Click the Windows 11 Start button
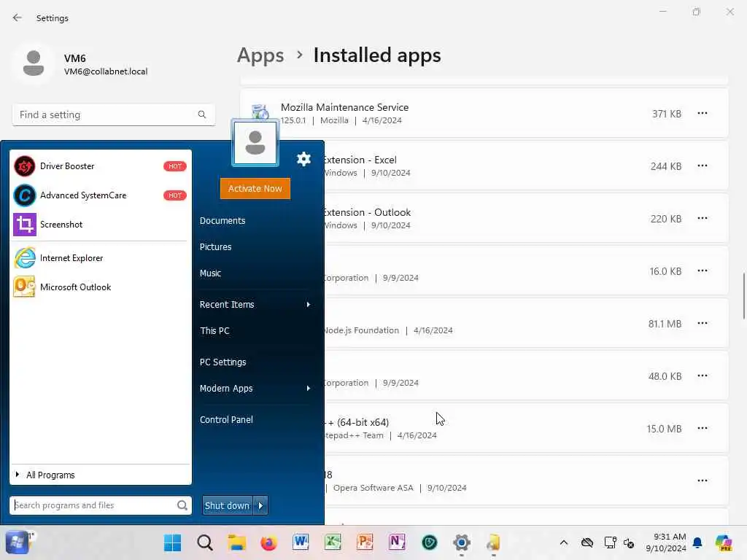The height and width of the screenshot is (560, 747). [x=172, y=542]
